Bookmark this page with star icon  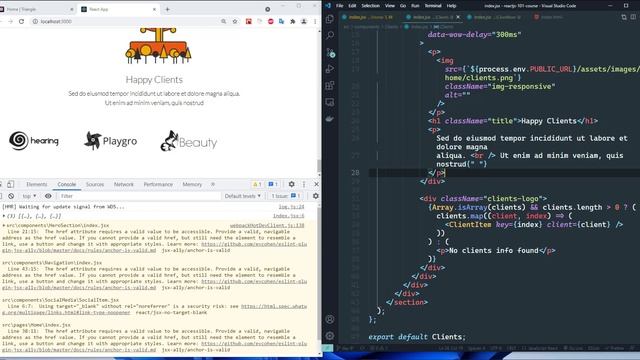[x=235, y=21]
